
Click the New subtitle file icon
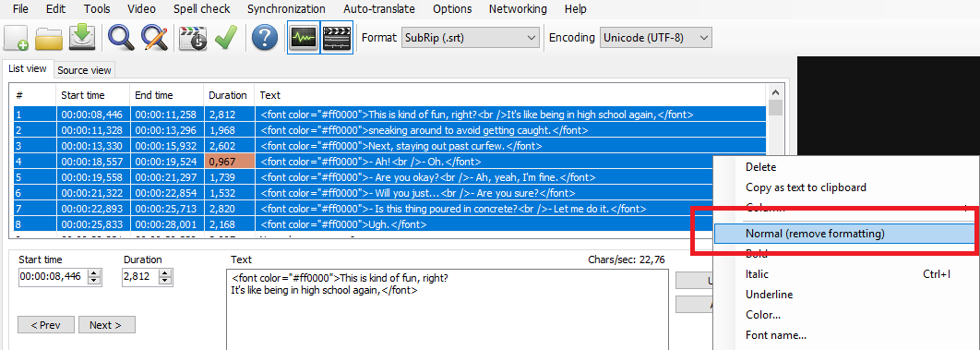(x=17, y=38)
